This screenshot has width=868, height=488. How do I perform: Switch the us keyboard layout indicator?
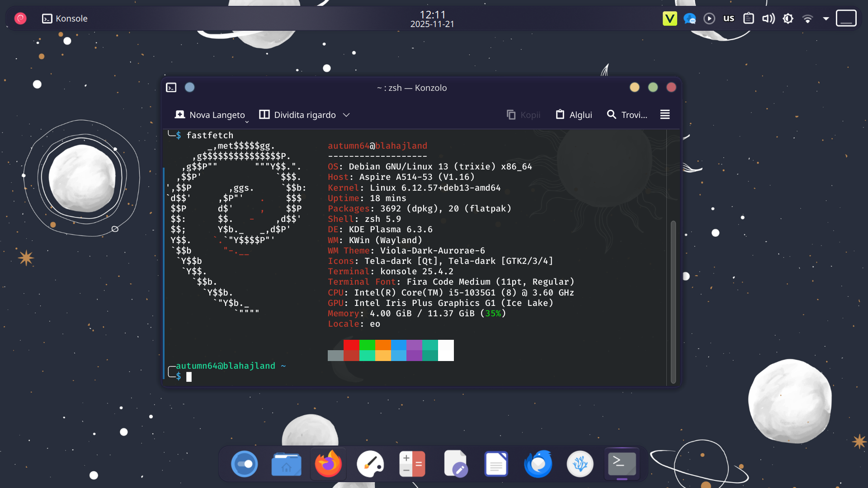point(729,19)
